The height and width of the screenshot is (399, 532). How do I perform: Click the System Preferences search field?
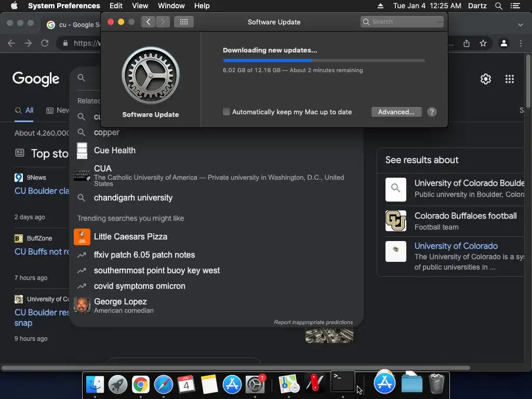[x=402, y=22]
